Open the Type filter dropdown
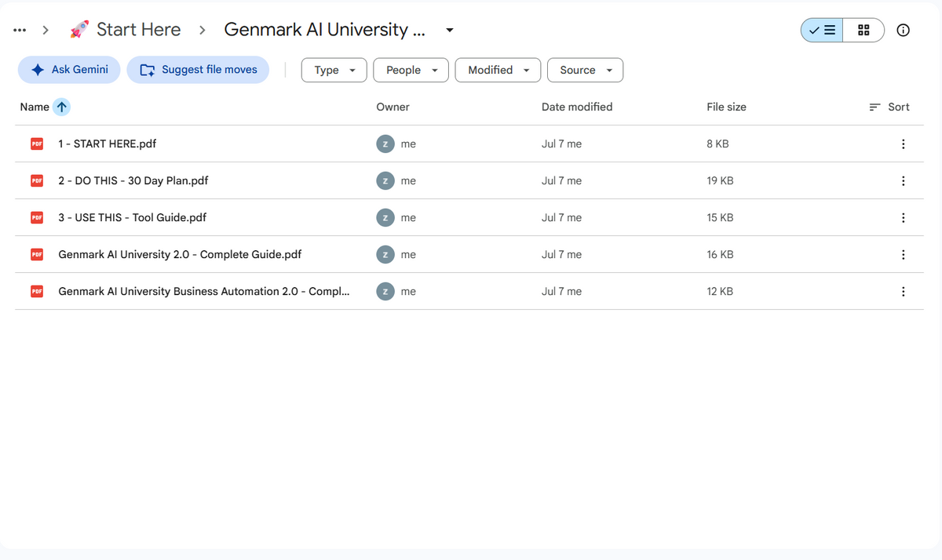This screenshot has height=560, width=942. [334, 70]
